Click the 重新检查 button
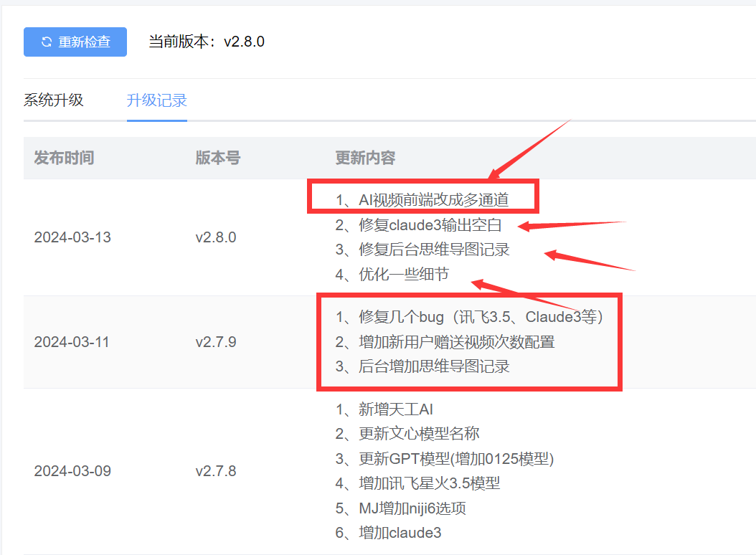This screenshot has height=555, width=756. 75,42
